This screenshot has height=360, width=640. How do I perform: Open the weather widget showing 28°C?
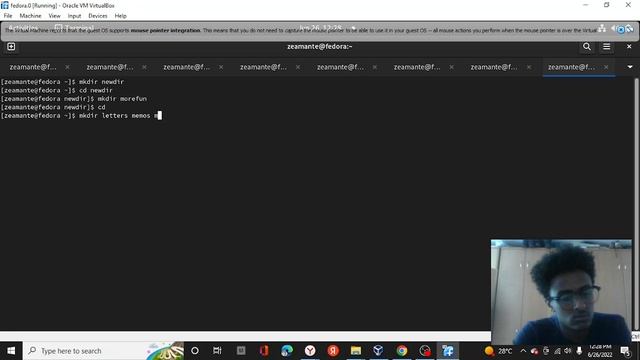pyautogui.click(x=498, y=351)
